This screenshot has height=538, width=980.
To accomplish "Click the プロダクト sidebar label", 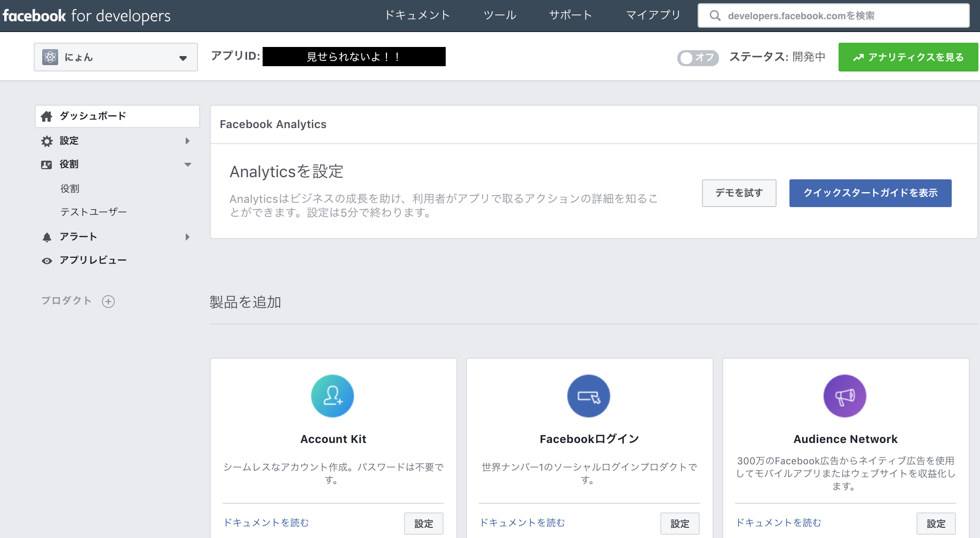I will click(x=67, y=301).
